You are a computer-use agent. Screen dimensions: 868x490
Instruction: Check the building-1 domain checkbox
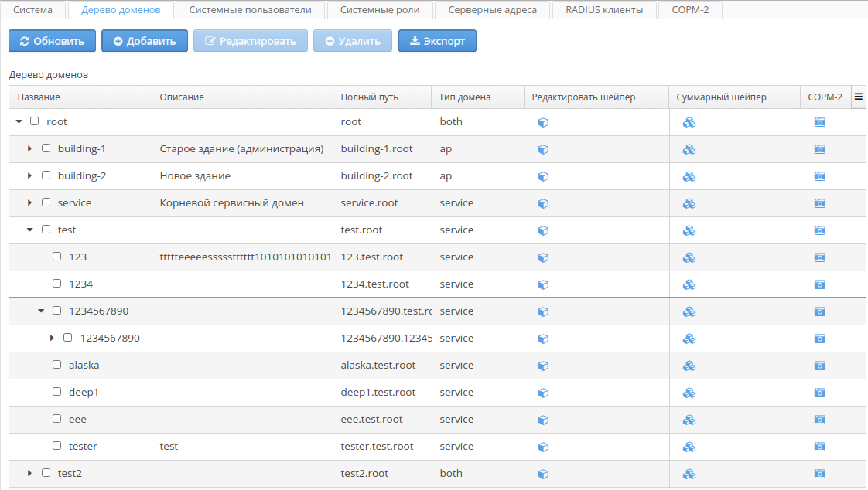46,148
